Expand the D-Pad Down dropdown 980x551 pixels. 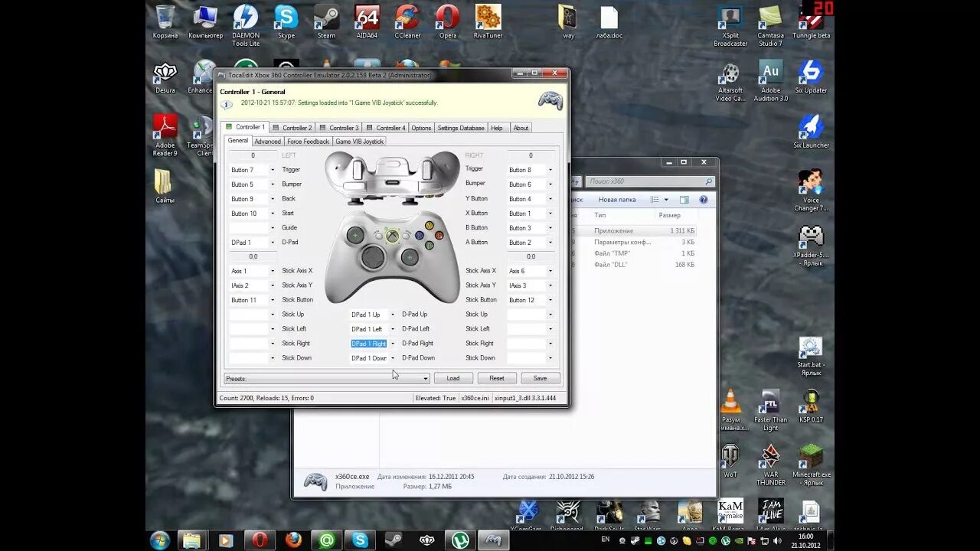pos(393,358)
